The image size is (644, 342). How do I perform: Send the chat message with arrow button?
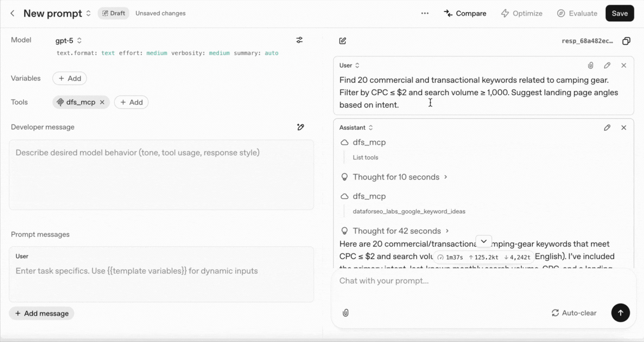(621, 313)
